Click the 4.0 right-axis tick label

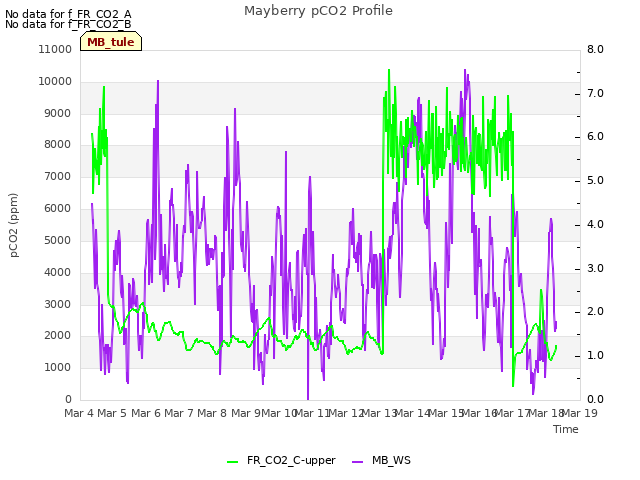[x=595, y=224]
